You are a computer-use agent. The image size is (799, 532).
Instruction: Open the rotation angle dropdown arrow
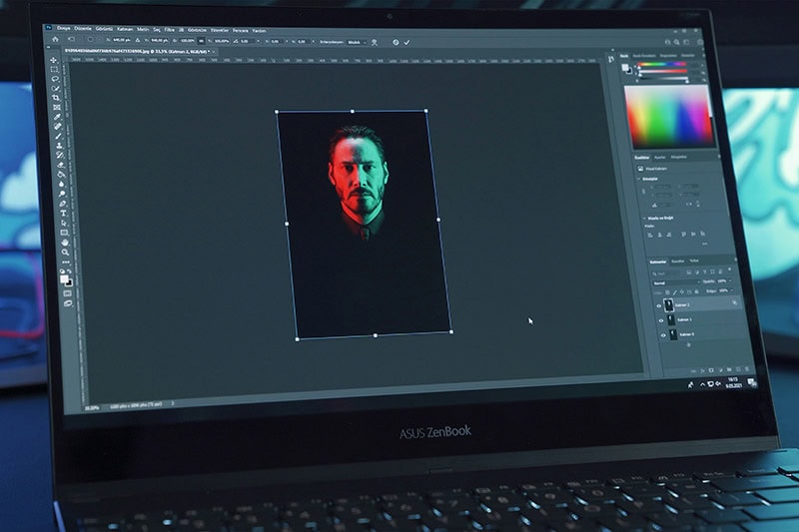click(259, 40)
